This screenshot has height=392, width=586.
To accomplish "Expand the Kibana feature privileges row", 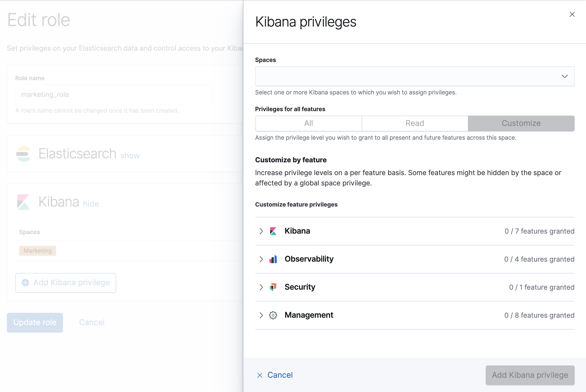I will click(x=261, y=231).
